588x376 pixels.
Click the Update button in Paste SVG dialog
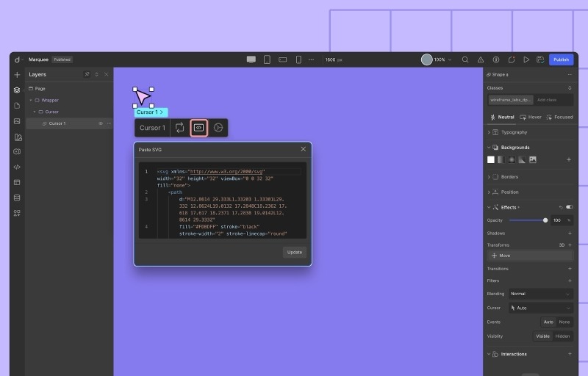point(295,252)
